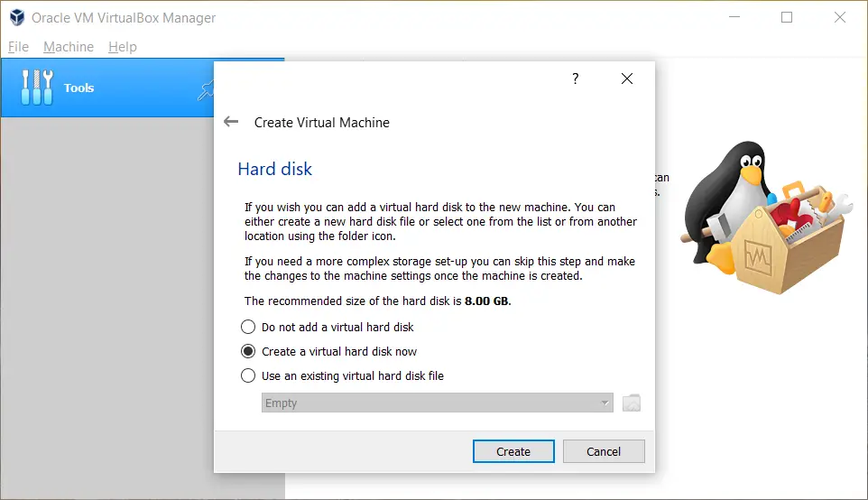Viewport: 868px width, 500px height.
Task: Open the File menu
Action: 18,47
